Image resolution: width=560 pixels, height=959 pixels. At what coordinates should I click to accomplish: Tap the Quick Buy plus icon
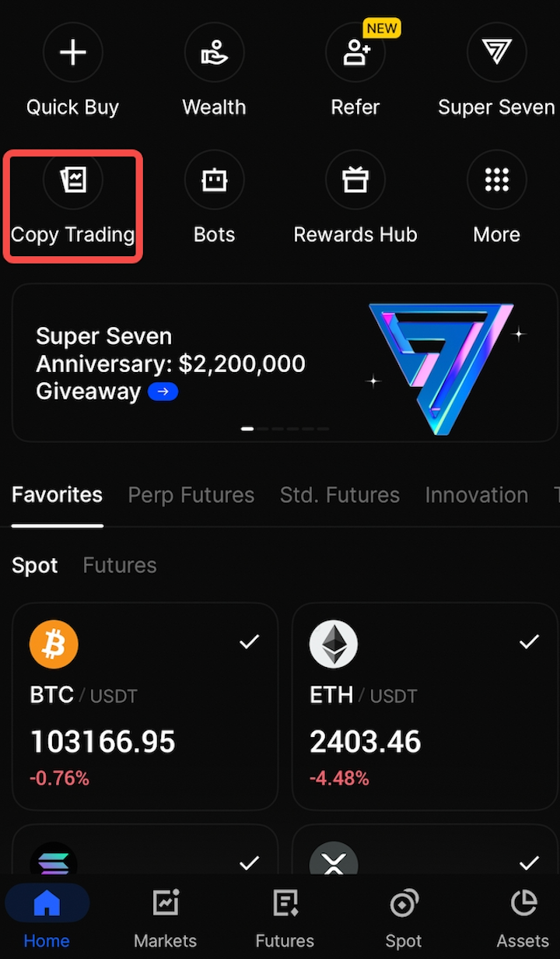pyautogui.click(x=72, y=53)
